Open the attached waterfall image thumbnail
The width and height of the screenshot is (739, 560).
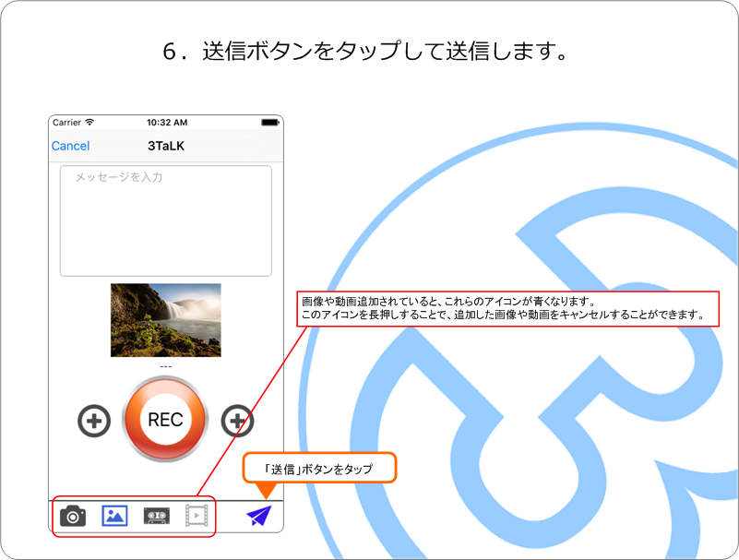pyautogui.click(x=166, y=320)
